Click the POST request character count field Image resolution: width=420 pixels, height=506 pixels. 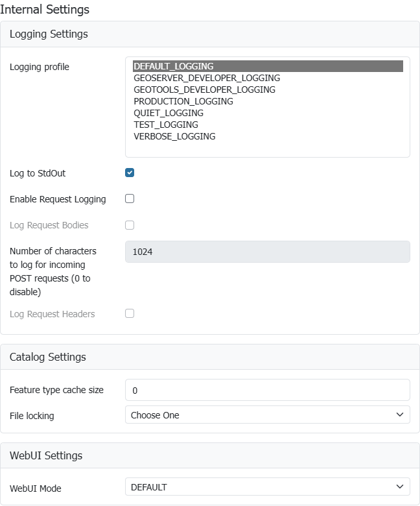pos(267,252)
